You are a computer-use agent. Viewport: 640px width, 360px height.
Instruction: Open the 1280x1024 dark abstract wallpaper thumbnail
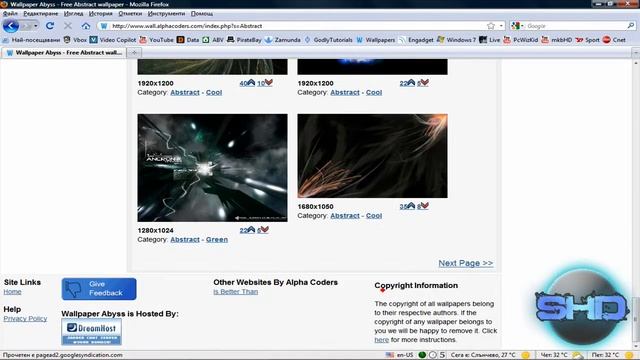[x=212, y=168]
